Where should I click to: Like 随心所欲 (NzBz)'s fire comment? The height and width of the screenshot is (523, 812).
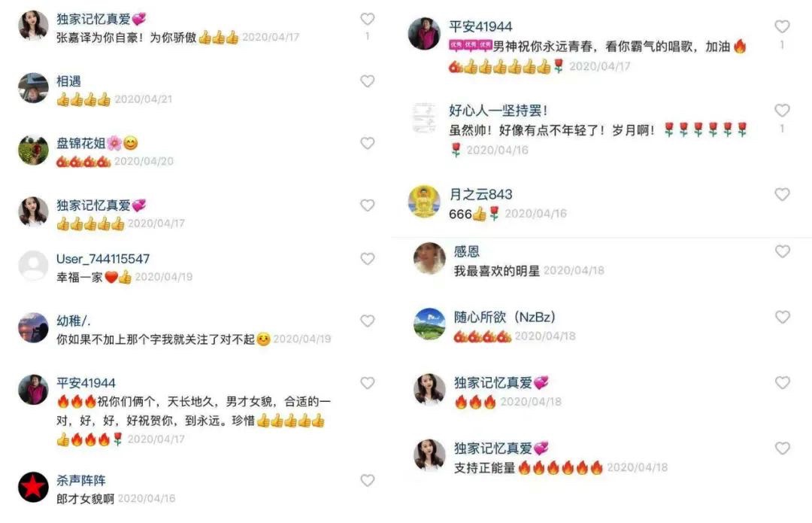[782, 317]
